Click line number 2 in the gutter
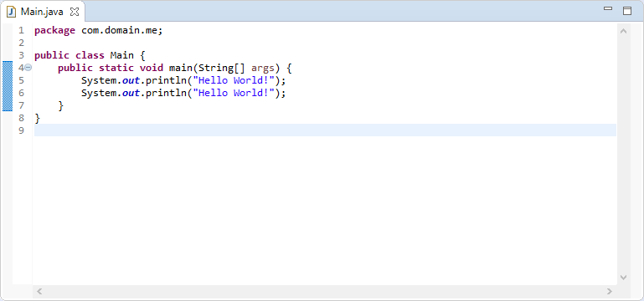The image size is (644, 301). pyautogui.click(x=22, y=43)
